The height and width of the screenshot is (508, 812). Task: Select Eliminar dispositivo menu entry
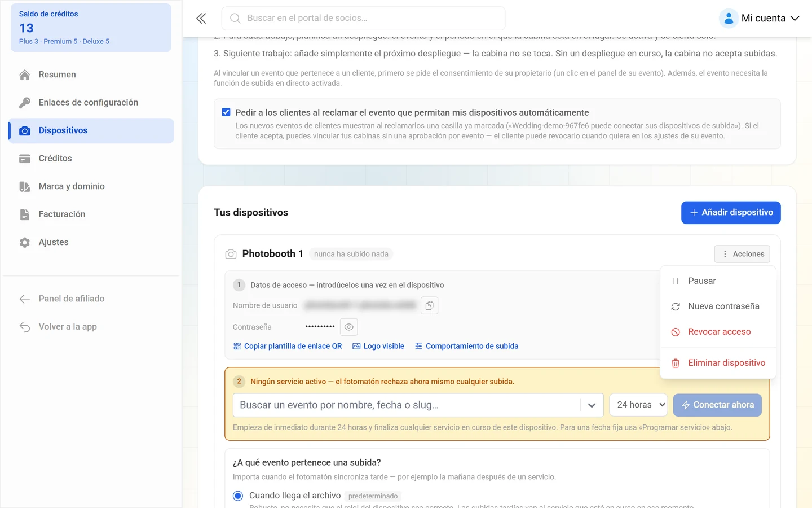pyautogui.click(x=718, y=363)
